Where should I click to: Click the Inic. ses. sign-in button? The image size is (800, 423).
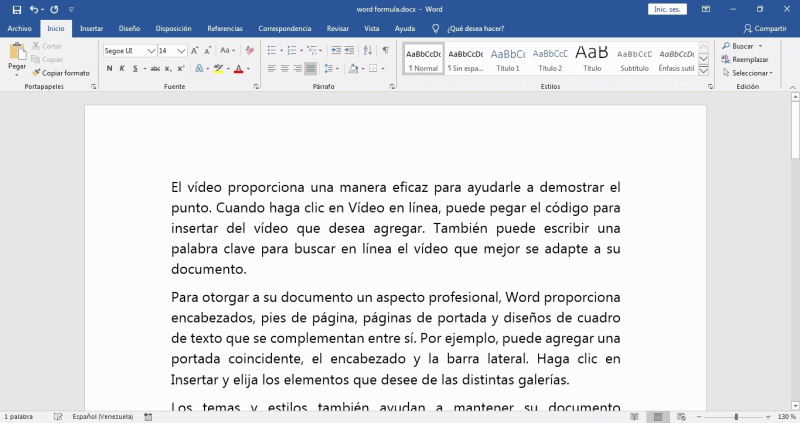pyautogui.click(x=667, y=9)
